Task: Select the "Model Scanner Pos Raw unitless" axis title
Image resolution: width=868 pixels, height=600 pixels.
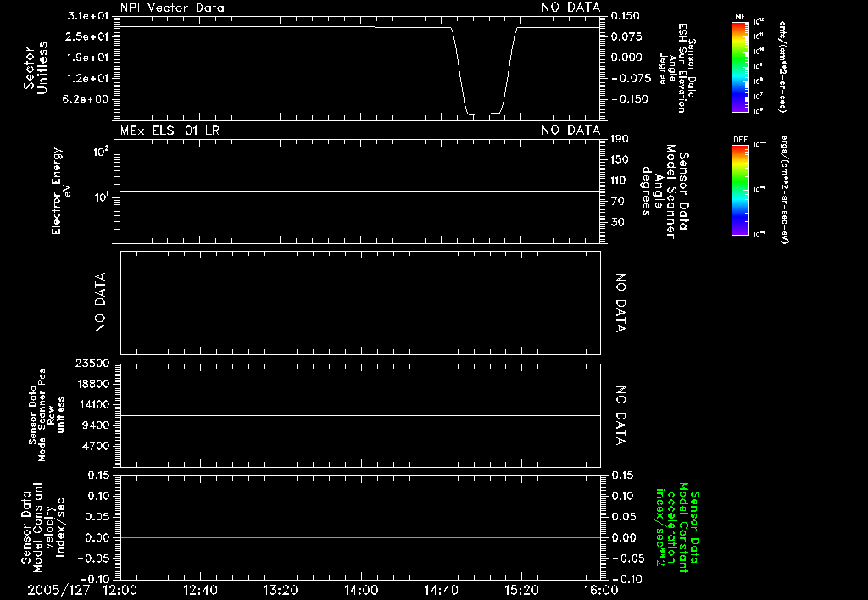Action: [47, 415]
